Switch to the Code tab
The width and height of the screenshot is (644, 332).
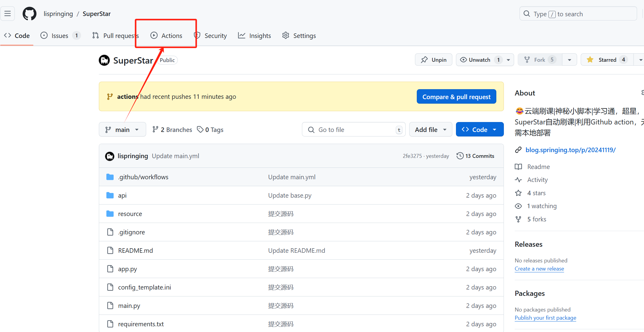point(17,36)
